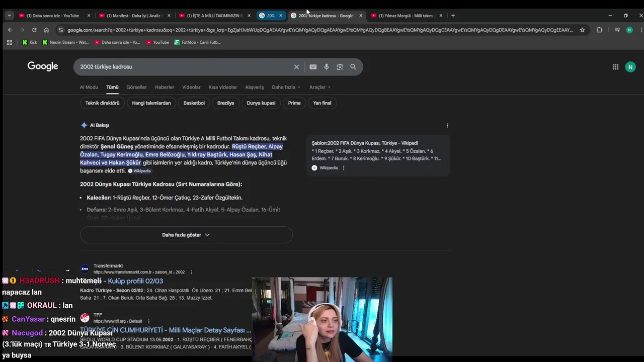Viewport: 644px width, 362px height.
Task: Open 'Daha sonra izle - Yo...' bookmark
Action: point(117,42)
